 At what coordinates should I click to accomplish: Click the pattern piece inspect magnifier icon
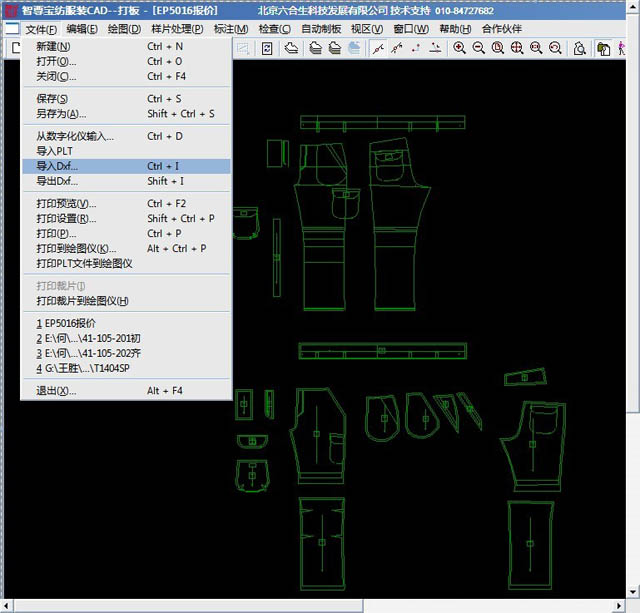pos(579,48)
